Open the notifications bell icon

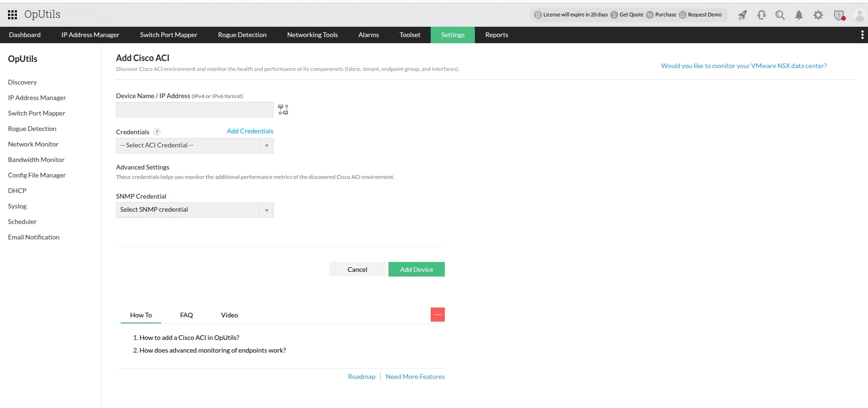click(x=799, y=15)
